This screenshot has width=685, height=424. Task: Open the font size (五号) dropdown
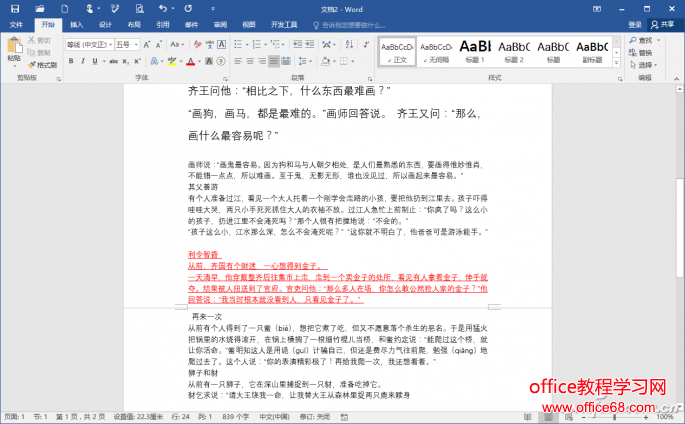point(129,44)
